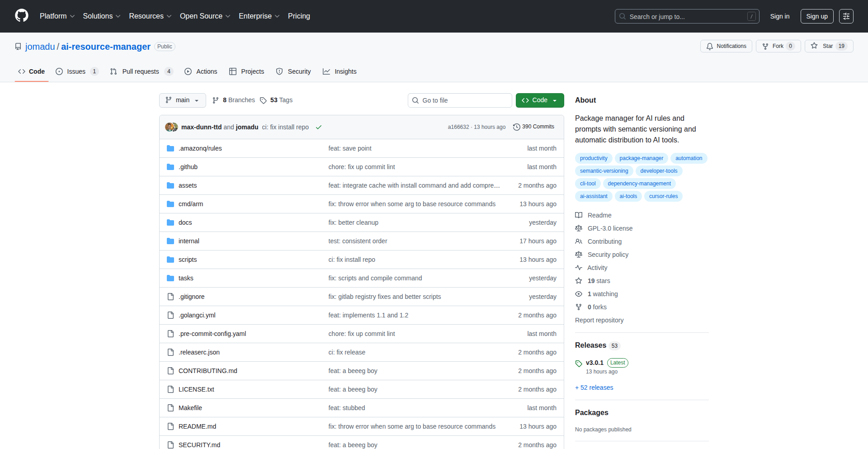
Task: Open the Security tab shield icon
Action: click(x=280, y=71)
